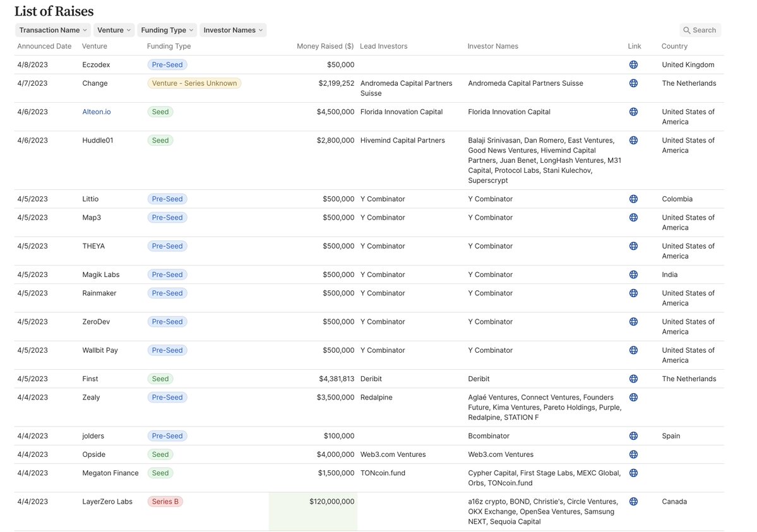Open the globe link for ZeroDev

[x=633, y=321]
